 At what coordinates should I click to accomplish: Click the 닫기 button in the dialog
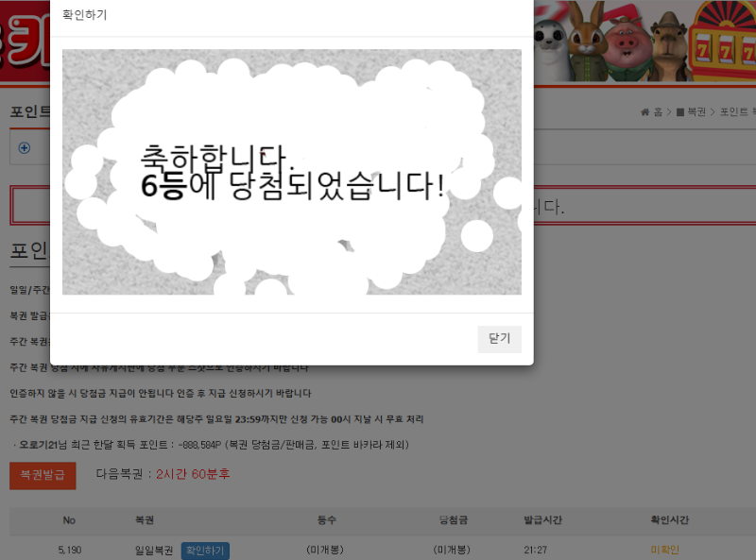499,339
